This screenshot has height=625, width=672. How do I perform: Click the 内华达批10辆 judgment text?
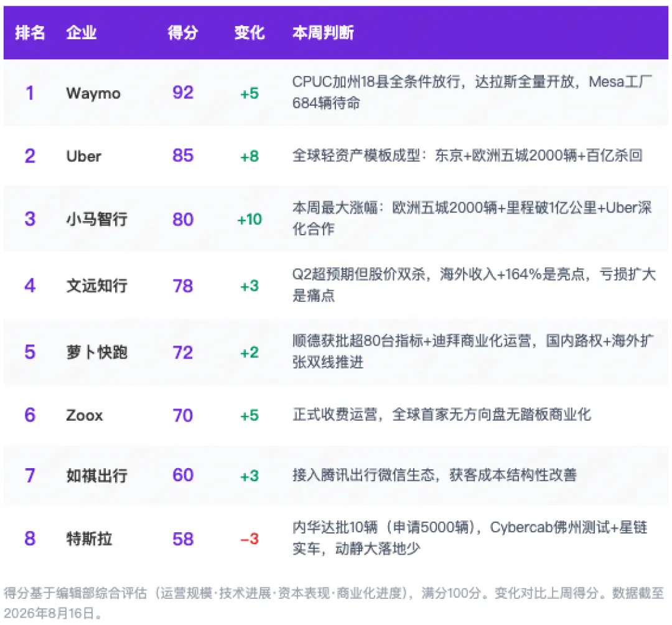click(470, 538)
